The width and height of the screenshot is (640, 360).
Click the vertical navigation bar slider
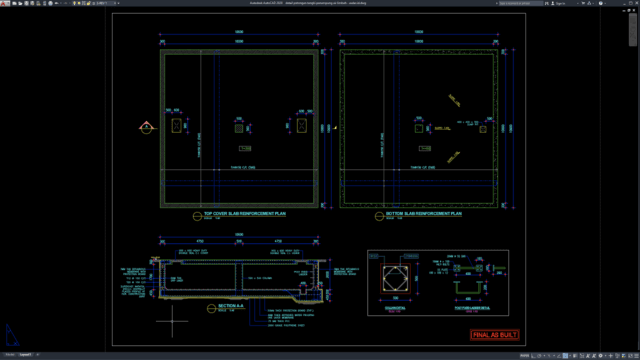(633, 29)
